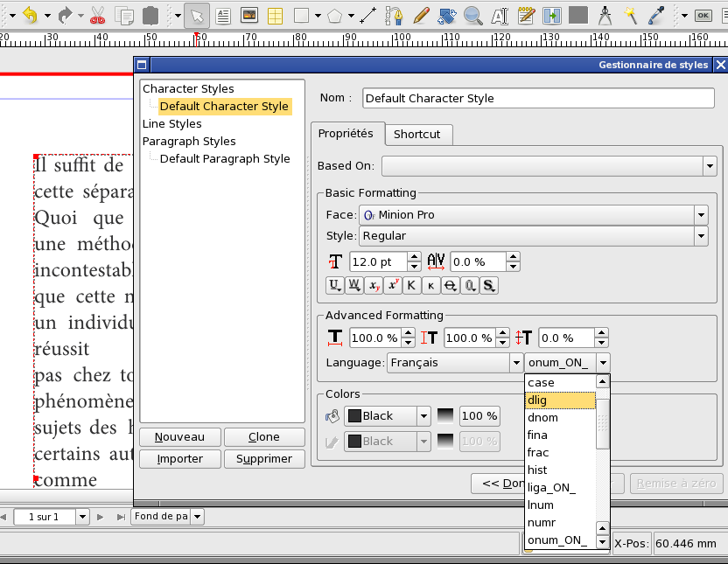This screenshot has width=728, height=564.
Task: Click the Nouveau button
Action: point(179,437)
